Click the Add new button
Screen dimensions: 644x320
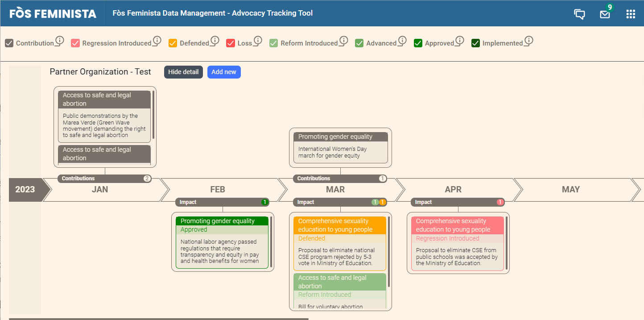tap(224, 72)
